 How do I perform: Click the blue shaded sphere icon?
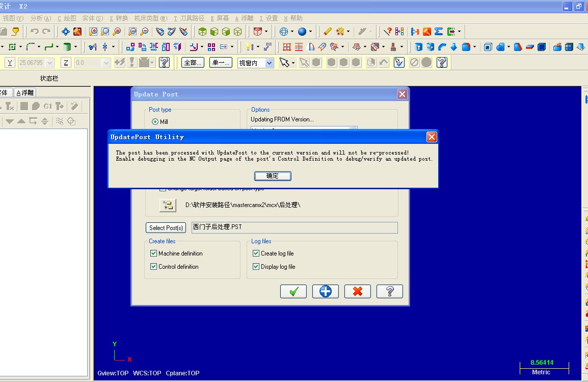coord(302,32)
